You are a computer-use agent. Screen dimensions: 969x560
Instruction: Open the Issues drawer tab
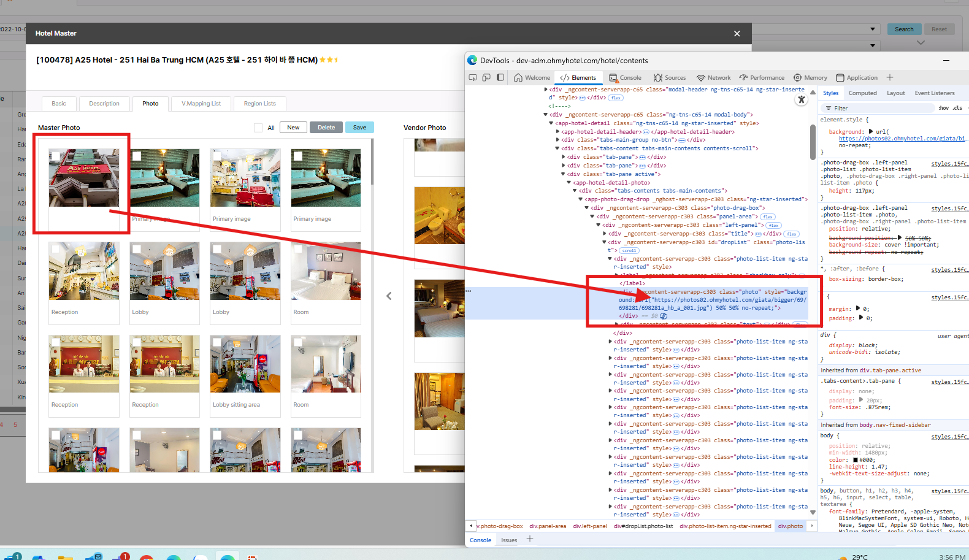pos(509,540)
